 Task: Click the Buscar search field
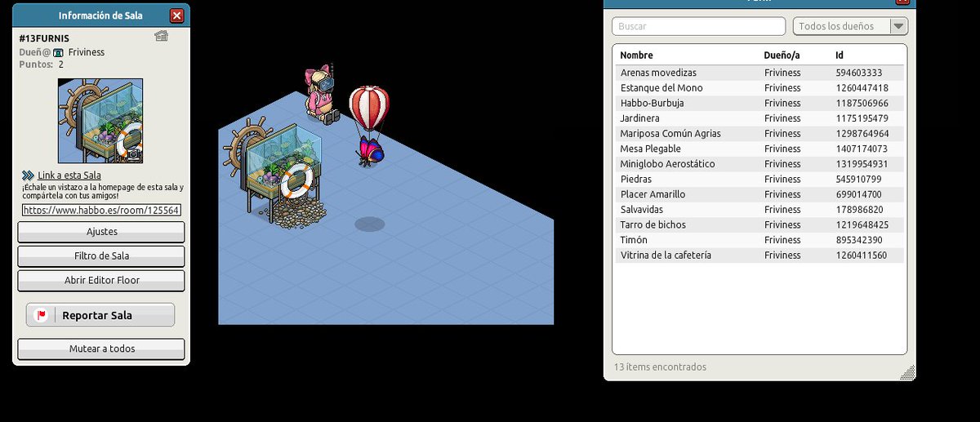(x=698, y=26)
